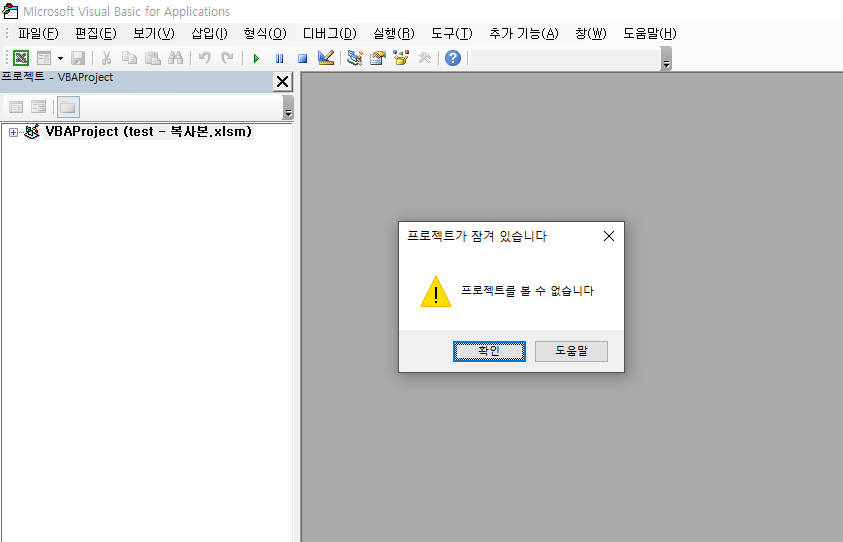The image size is (843, 542).
Task: Open the main toolbar options dropdown arrow
Action: click(x=666, y=62)
